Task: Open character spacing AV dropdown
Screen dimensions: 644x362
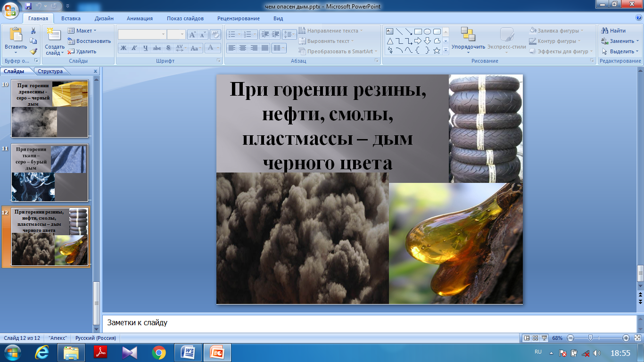Action: (181, 48)
